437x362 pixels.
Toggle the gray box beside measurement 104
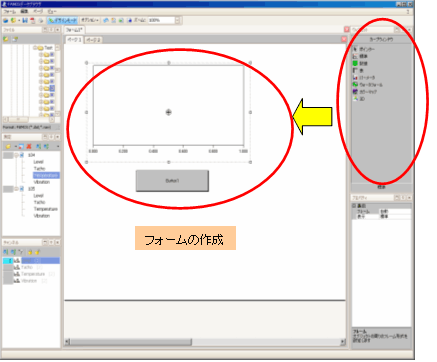8,155
